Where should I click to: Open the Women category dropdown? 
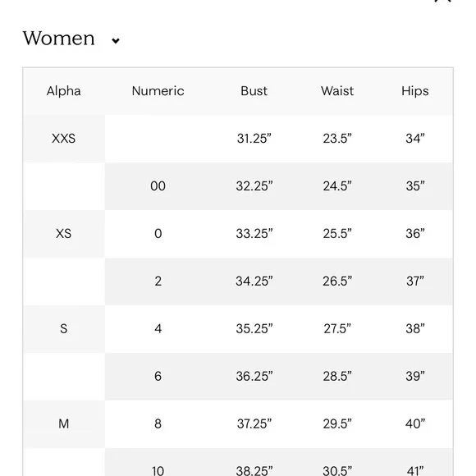71,39
